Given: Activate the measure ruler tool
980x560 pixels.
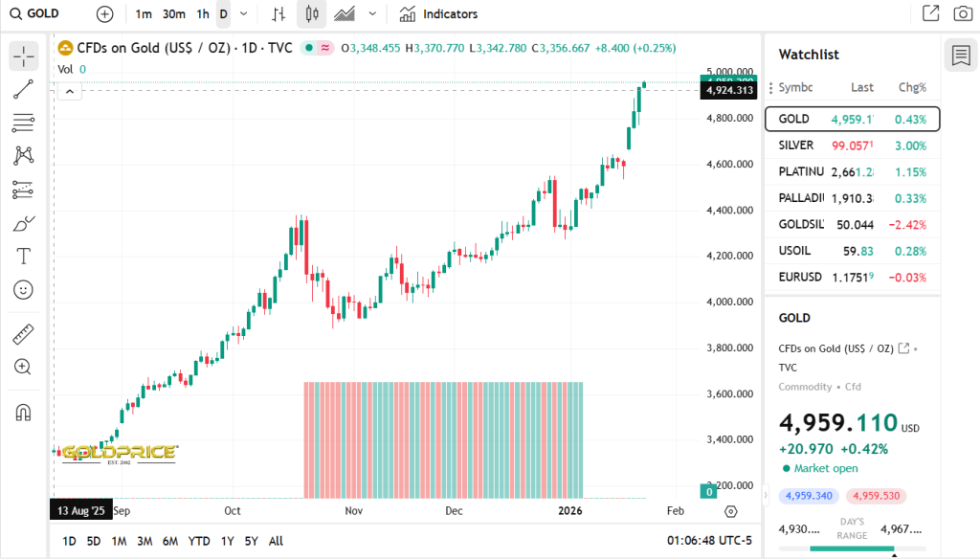Looking at the screenshot, I should pyautogui.click(x=23, y=334).
